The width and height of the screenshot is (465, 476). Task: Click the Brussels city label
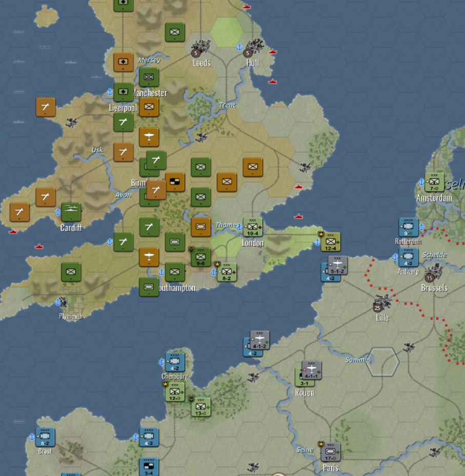click(x=434, y=288)
